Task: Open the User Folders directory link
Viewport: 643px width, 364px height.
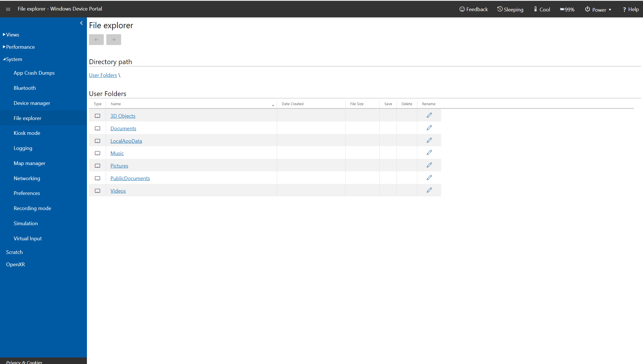Action: tap(102, 75)
